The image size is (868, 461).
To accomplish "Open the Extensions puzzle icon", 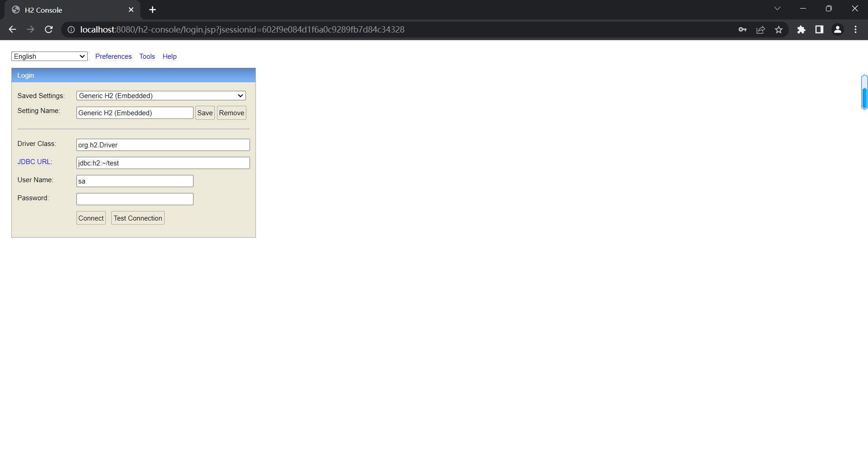I will [801, 29].
